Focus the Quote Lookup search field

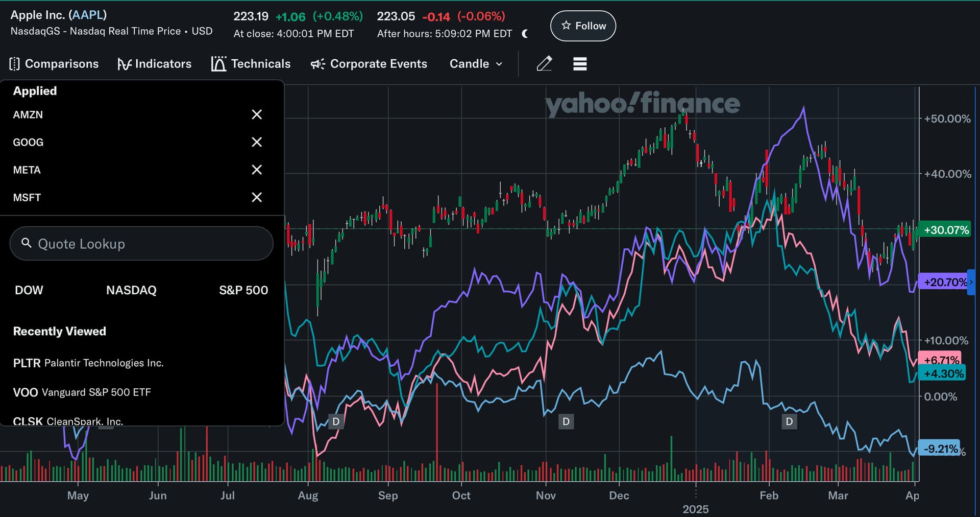coord(141,244)
